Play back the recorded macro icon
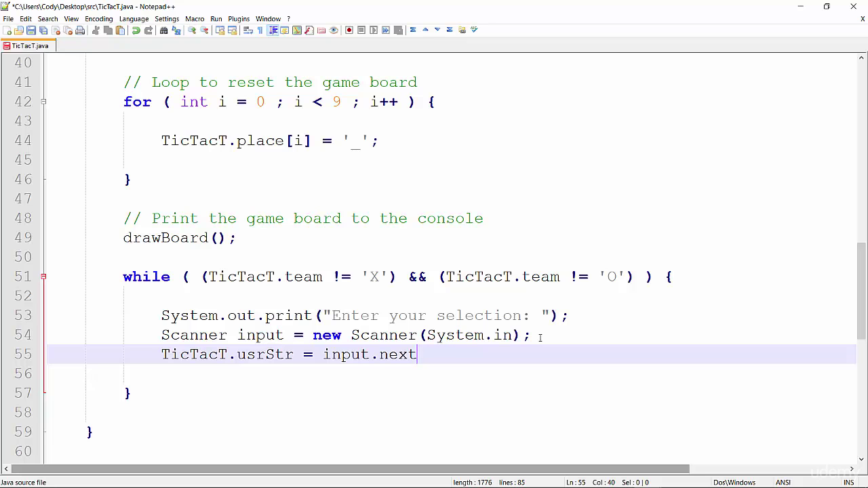Viewport: 868px width, 488px height. [374, 30]
